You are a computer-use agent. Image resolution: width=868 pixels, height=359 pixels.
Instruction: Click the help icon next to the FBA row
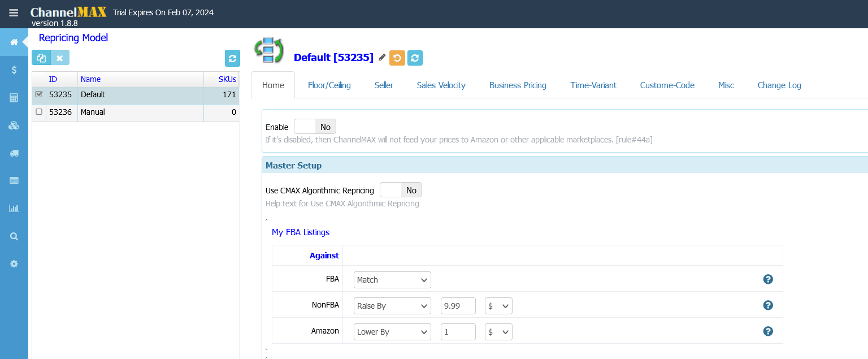(x=768, y=279)
